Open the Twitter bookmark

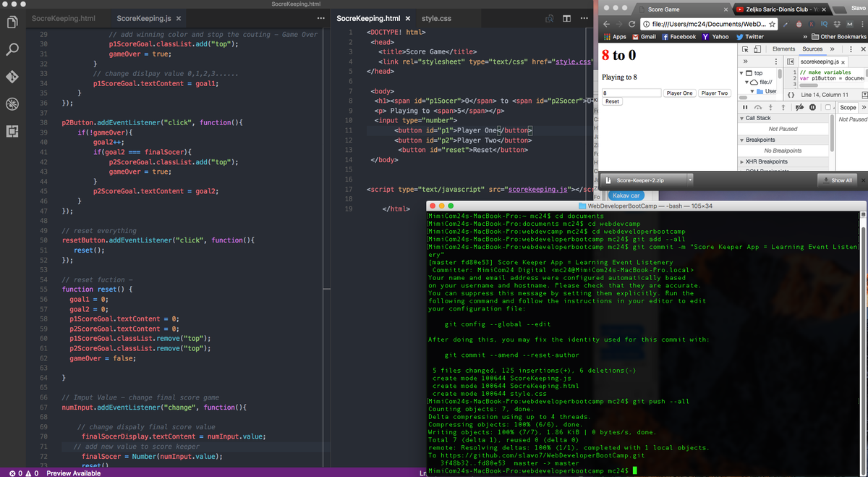[749, 37]
